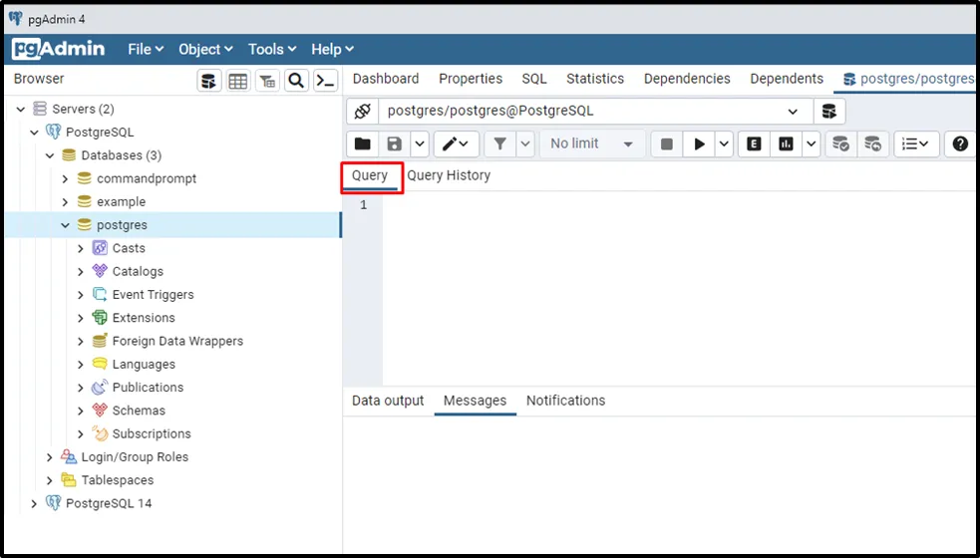The image size is (980, 558).
Task: Collapse the postgres database node
Action: [66, 225]
